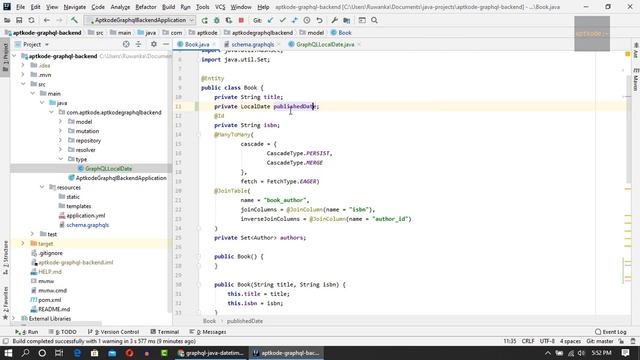The height and width of the screenshot is (360, 640).
Task: Open Windows Start menu
Action: 8,353
